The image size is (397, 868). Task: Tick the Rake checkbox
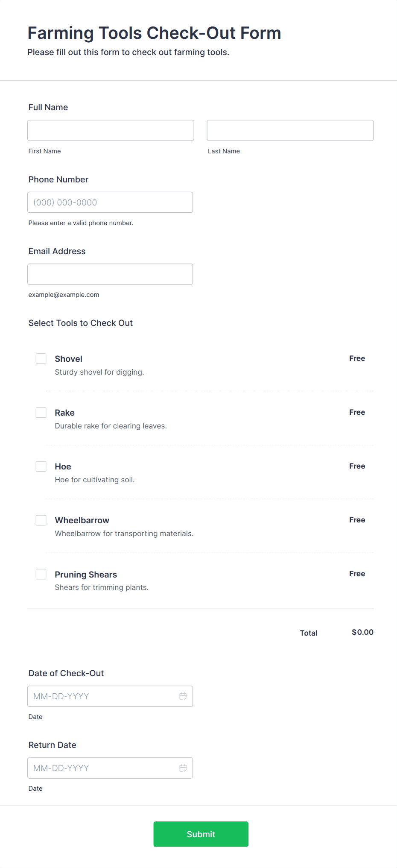click(x=41, y=412)
